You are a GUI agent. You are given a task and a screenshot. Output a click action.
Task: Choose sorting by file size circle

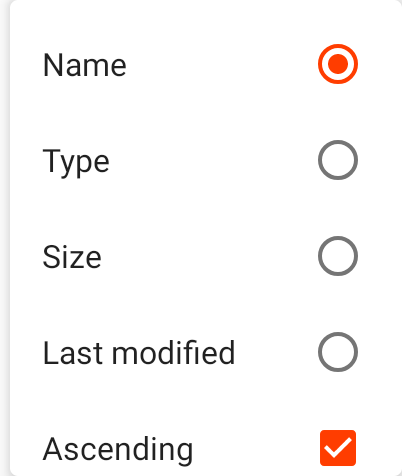[338, 256]
